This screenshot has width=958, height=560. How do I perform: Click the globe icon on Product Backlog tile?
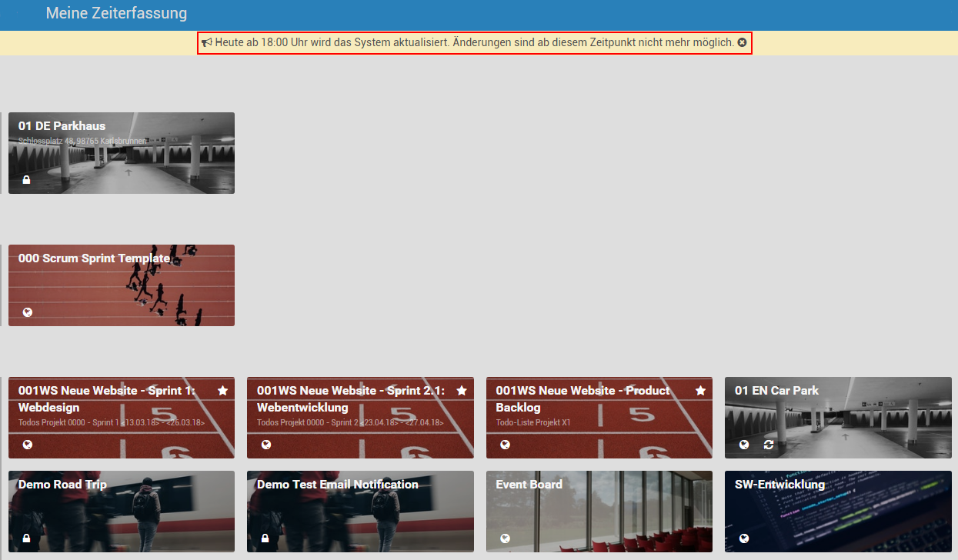click(506, 445)
